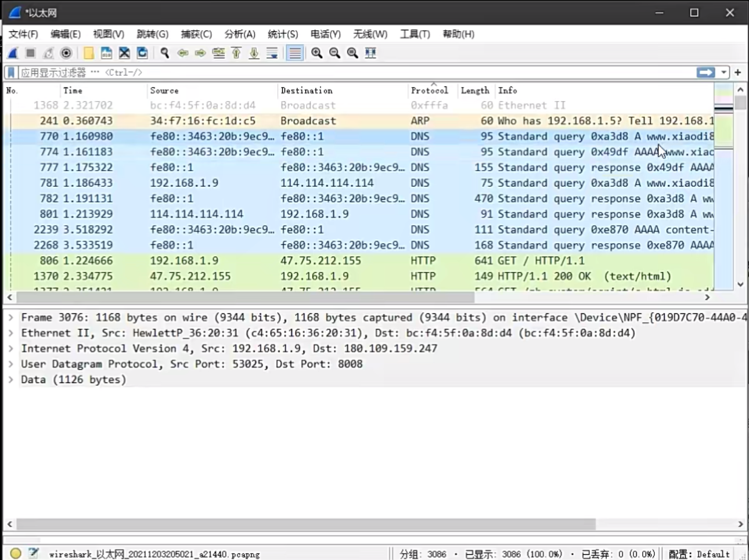The width and height of the screenshot is (749, 560).
Task: Open a capture file
Action: (88, 53)
